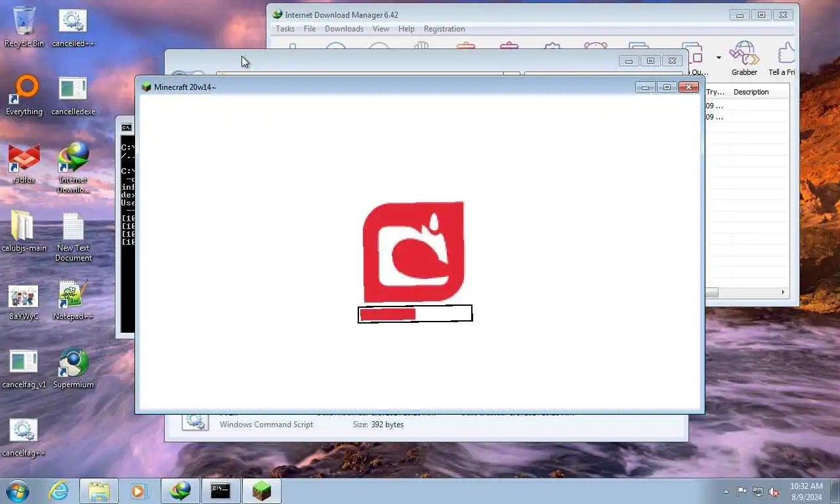840x504 pixels.
Task: Switch to Internet Download Manager taskbar button
Action: click(180, 491)
